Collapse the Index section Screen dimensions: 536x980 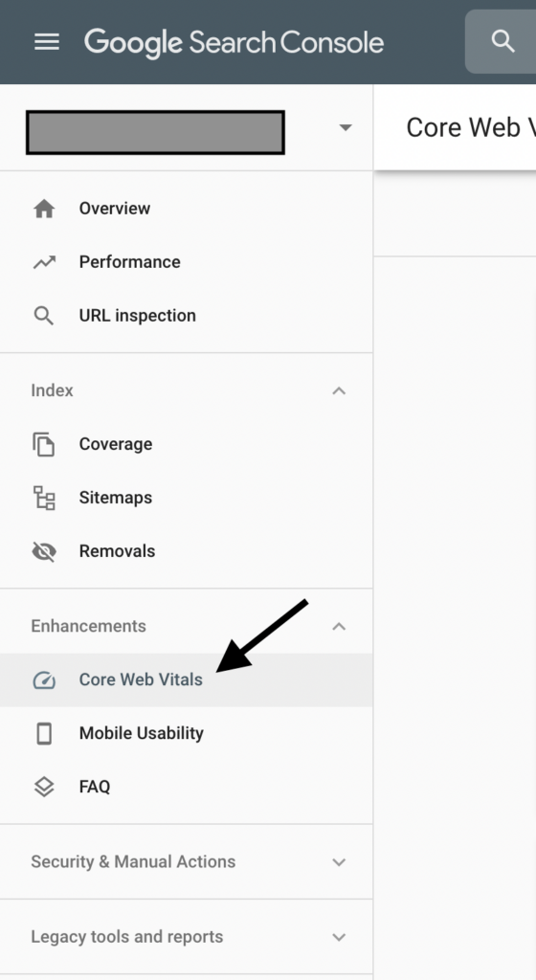(x=339, y=390)
